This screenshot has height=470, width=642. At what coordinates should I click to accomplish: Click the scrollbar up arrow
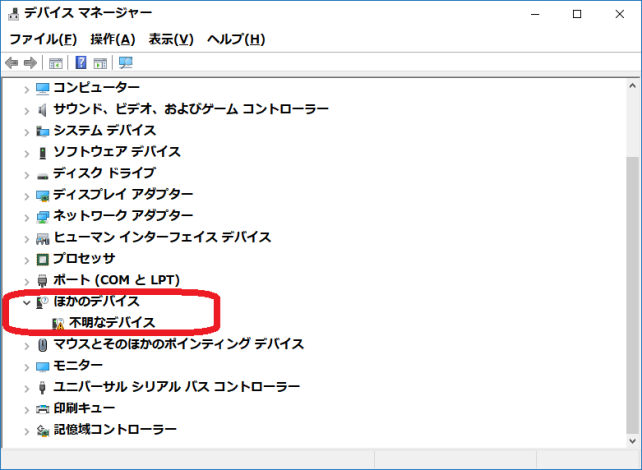[x=633, y=86]
